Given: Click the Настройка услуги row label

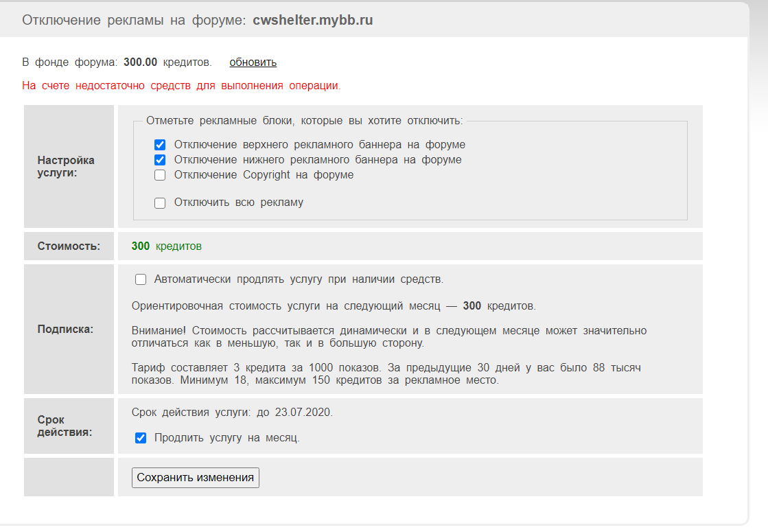Looking at the screenshot, I should 66,167.
